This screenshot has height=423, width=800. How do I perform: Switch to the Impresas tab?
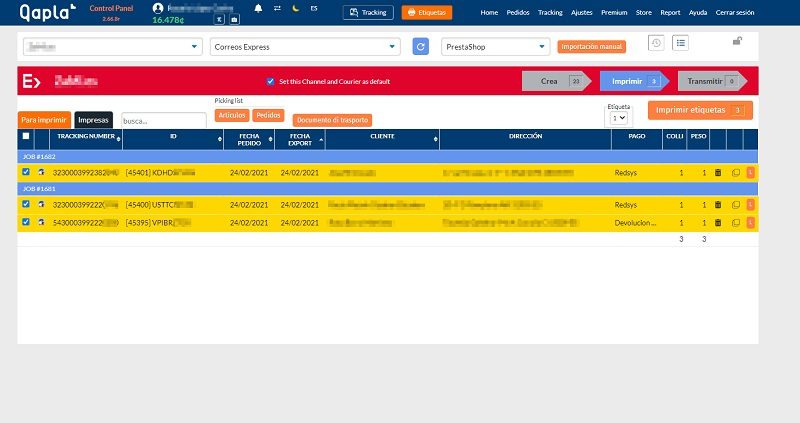[93, 120]
